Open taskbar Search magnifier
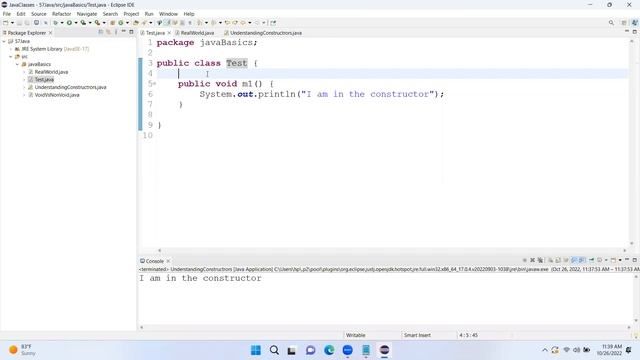This screenshot has width=640, height=360. click(274, 350)
